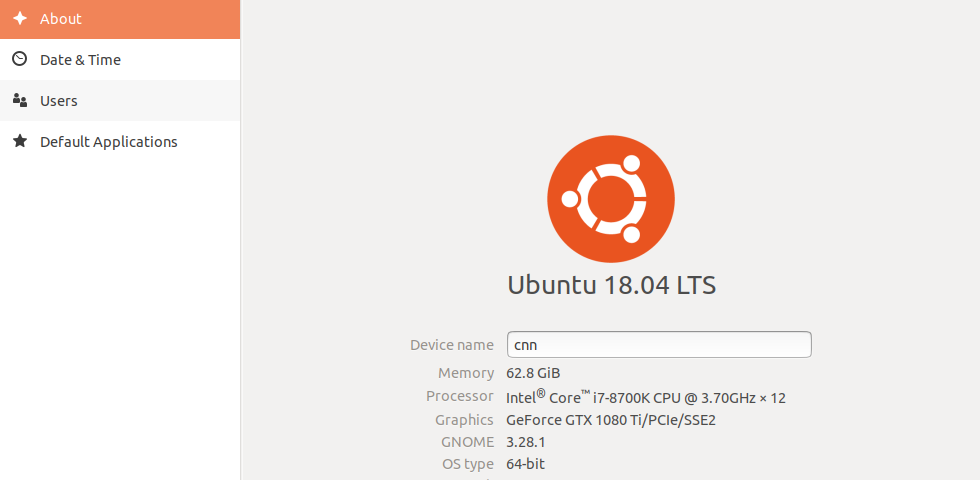Click the Ubuntu 18.04 LTS heading
This screenshot has height=480, width=980.
coord(611,285)
